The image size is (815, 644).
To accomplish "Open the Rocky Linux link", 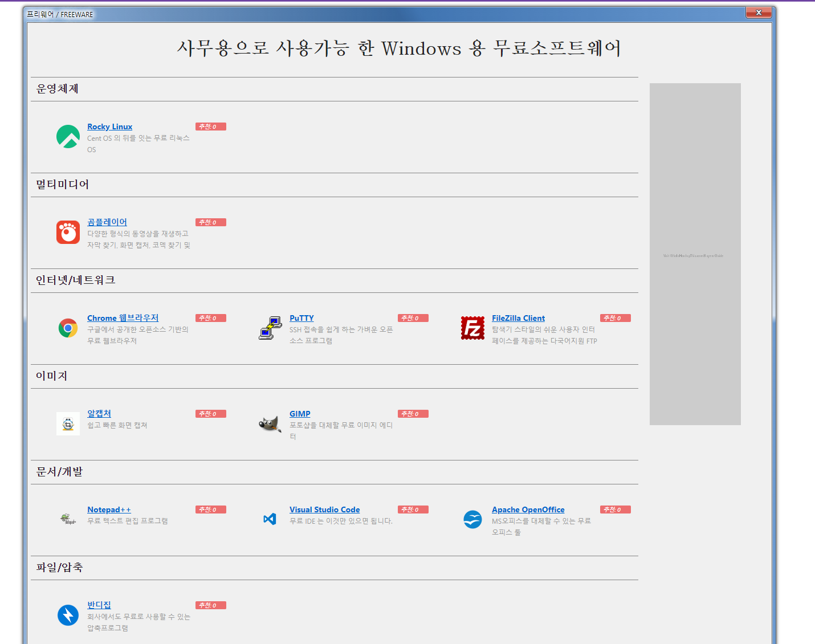I will (109, 127).
